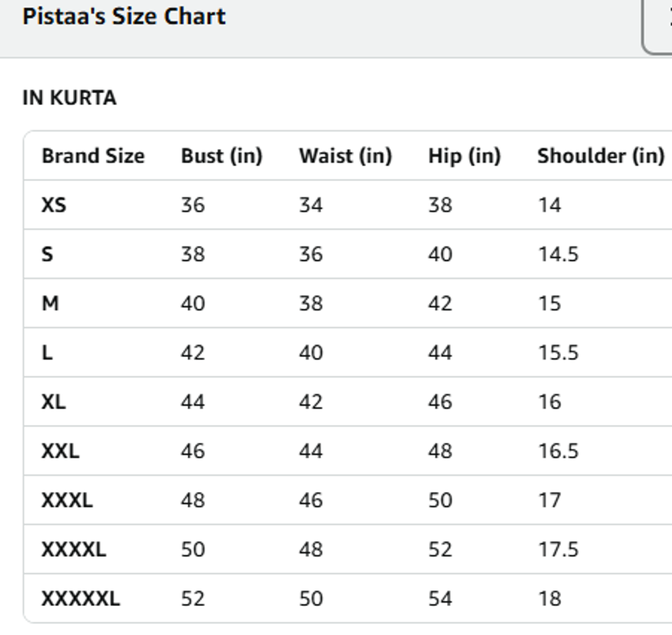Click the XS brand size row label
672x635 pixels.
[x=54, y=205]
